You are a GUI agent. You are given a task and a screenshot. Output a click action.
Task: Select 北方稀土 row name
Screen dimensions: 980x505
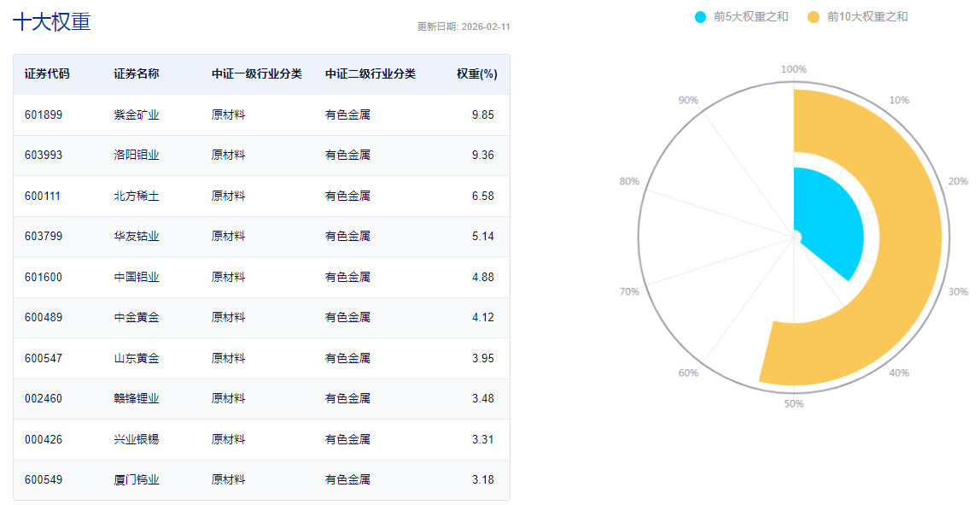(x=137, y=196)
